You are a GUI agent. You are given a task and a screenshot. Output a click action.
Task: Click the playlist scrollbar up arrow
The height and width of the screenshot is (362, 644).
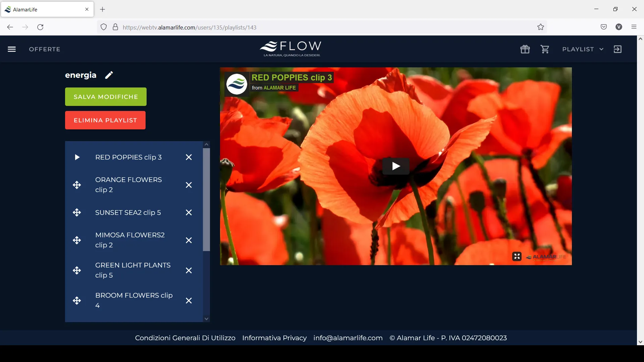[x=207, y=144]
